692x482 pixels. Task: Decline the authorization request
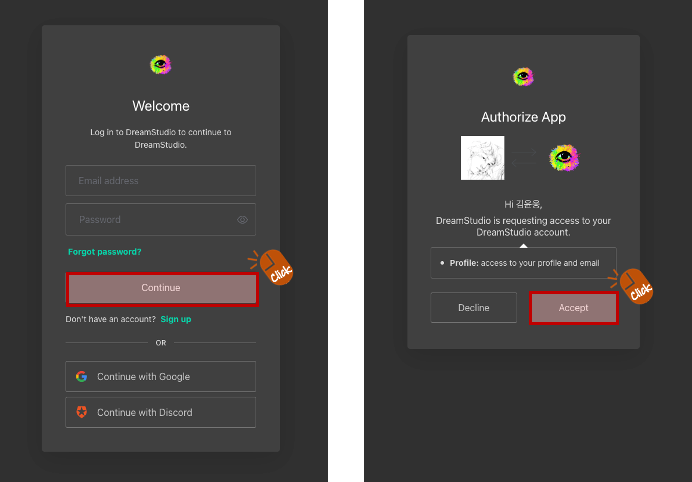pyautogui.click(x=474, y=308)
